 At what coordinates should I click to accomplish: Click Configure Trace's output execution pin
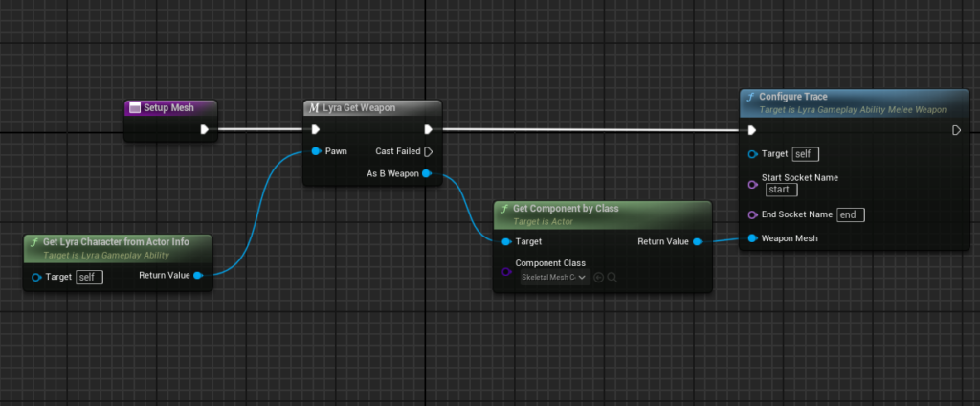pyautogui.click(x=955, y=130)
